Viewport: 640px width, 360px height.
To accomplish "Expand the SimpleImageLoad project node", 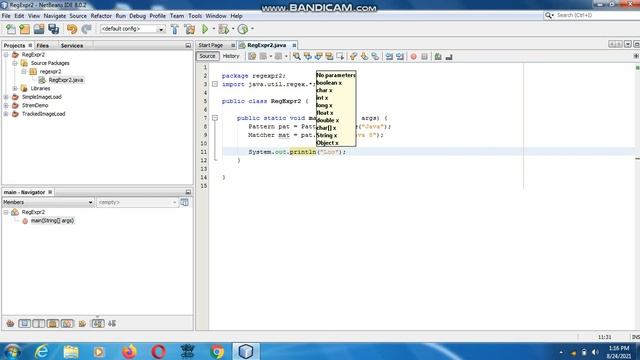I will (6, 97).
